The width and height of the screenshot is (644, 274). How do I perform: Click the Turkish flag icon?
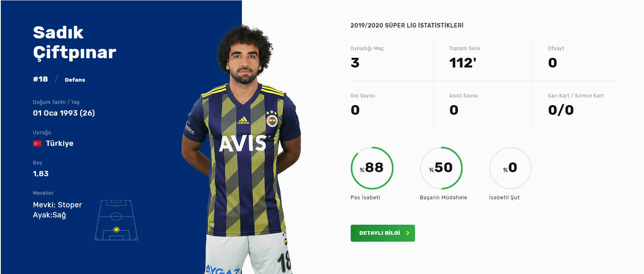37,143
